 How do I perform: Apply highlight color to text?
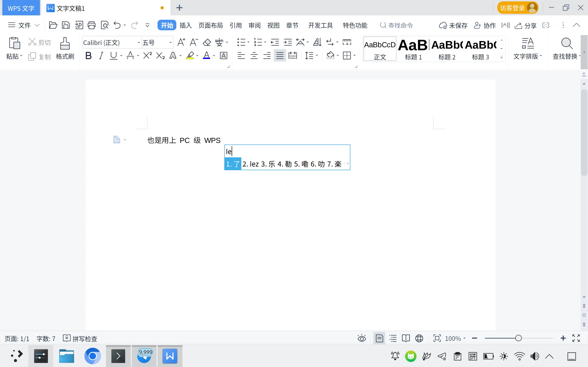(x=190, y=55)
